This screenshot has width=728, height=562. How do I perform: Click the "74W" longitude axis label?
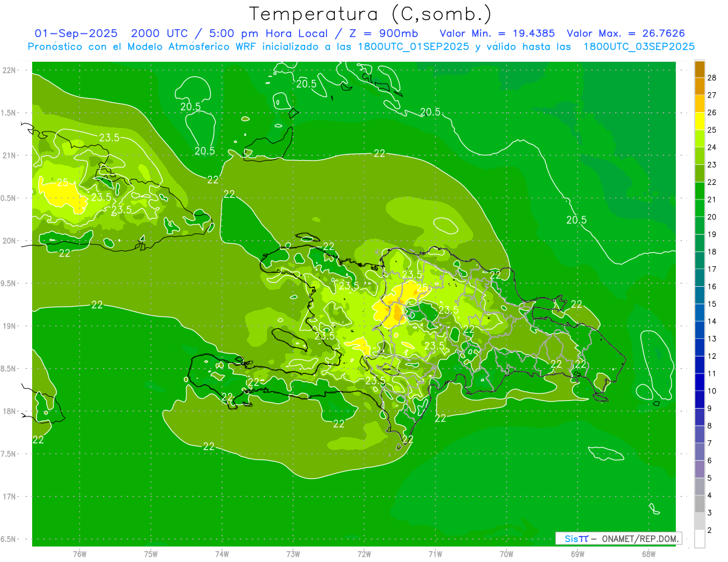[x=222, y=554]
